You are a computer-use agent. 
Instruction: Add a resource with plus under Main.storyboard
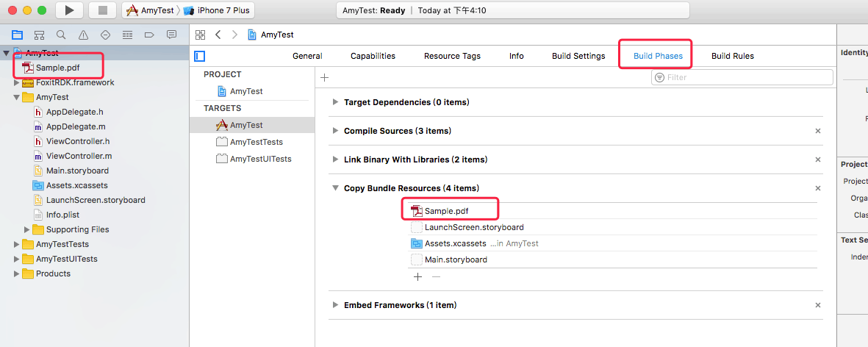pos(418,276)
